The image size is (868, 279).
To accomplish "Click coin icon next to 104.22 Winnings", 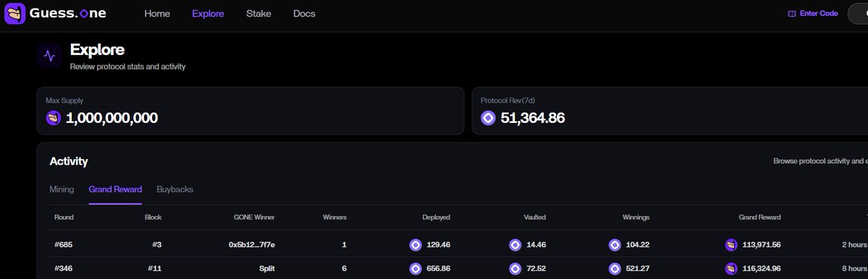I will 615,245.
